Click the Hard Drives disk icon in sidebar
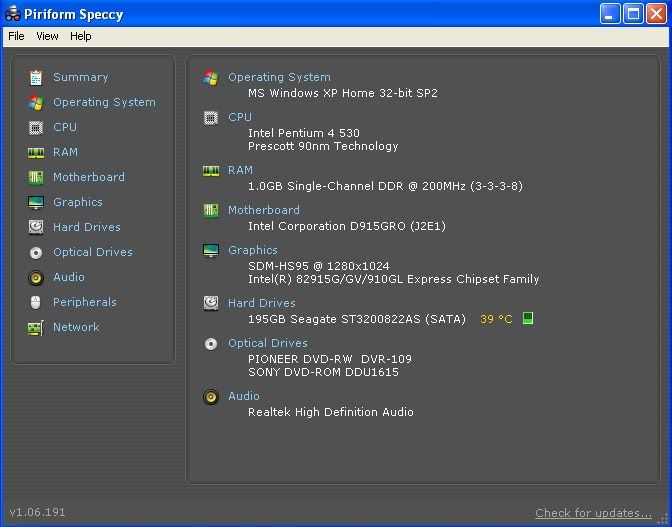This screenshot has height=527, width=672. (36, 227)
